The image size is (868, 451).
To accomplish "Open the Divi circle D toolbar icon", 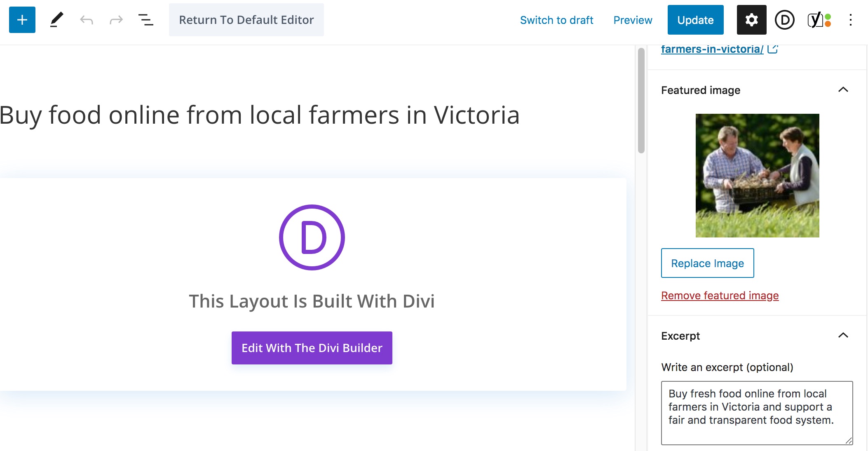I will [x=784, y=20].
